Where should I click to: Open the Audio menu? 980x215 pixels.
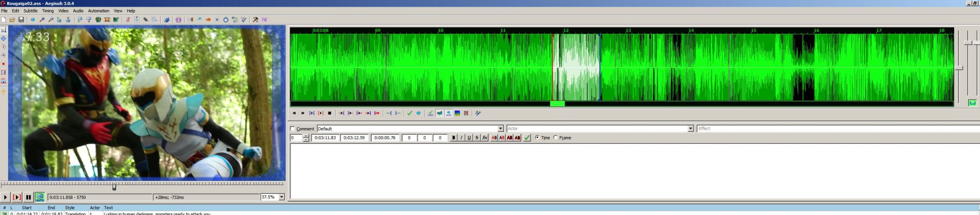[x=78, y=11]
